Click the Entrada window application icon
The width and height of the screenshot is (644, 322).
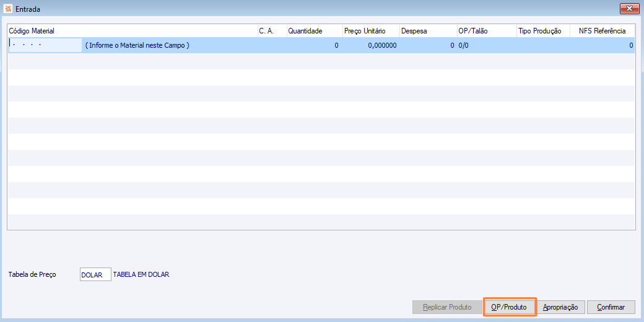[7, 8]
